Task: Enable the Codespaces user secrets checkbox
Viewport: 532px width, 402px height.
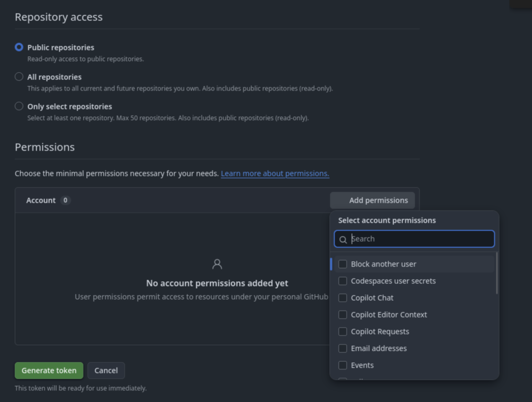Action: coord(343,281)
